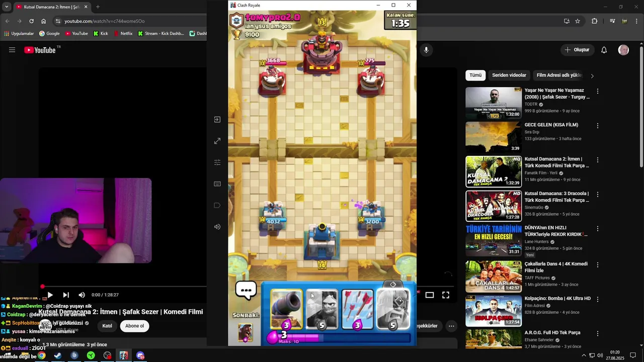Image resolution: width=644 pixels, height=362 pixels.
Task: Play the YouTube video
Action: coord(50,295)
